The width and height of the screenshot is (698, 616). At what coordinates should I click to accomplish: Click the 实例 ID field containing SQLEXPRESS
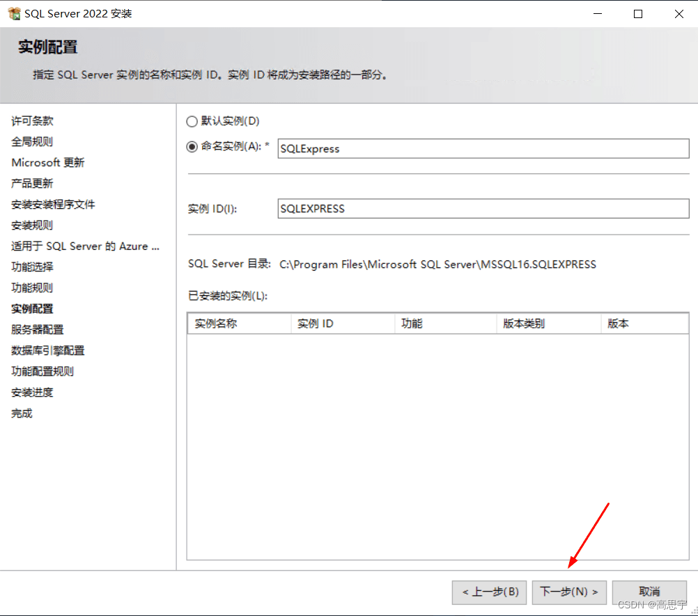point(483,209)
